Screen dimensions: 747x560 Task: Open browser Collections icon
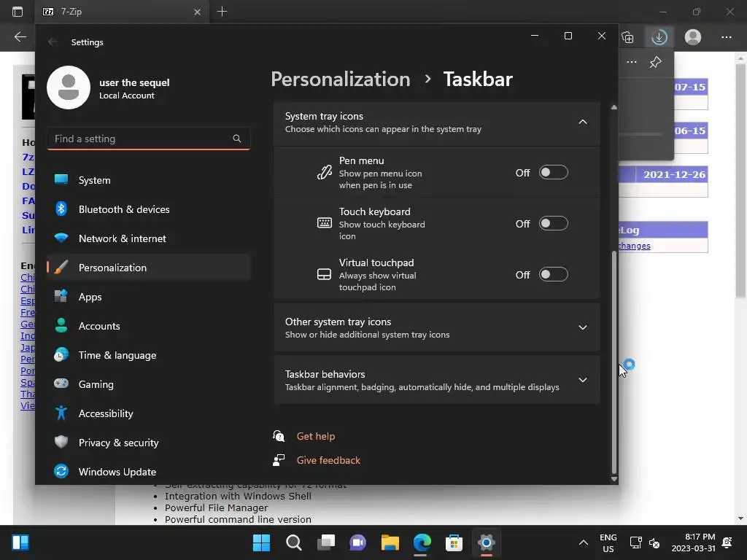[627, 37]
